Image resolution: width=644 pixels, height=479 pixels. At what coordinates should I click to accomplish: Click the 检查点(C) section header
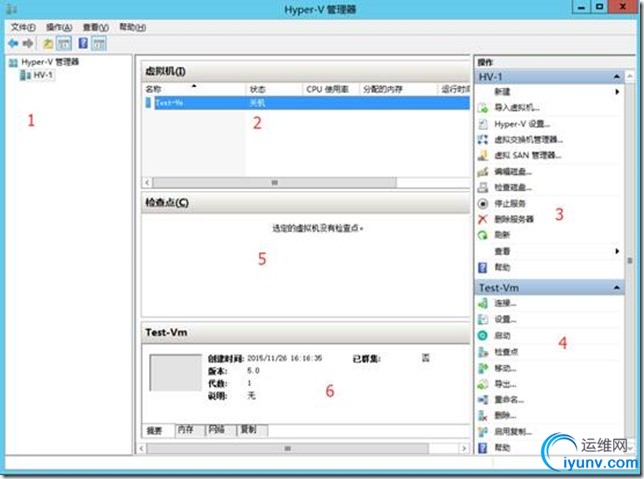(306, 203)
